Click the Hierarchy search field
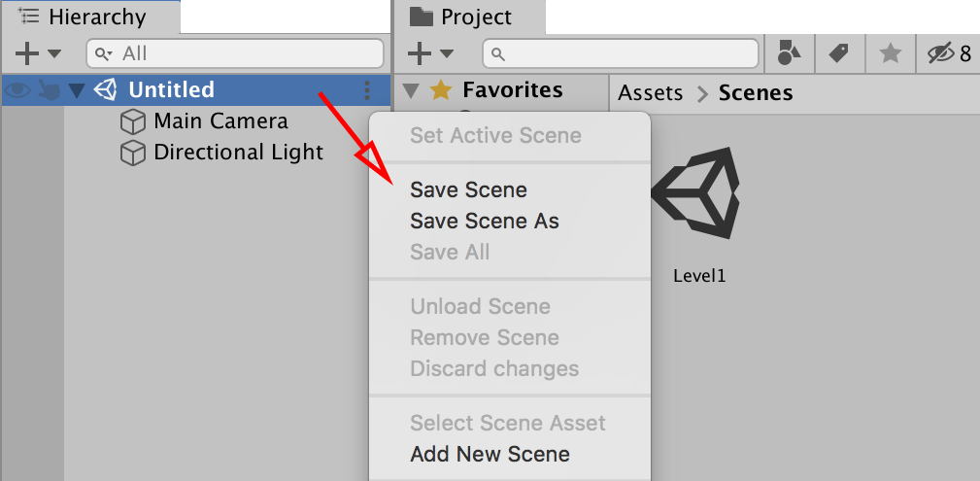 235,53
